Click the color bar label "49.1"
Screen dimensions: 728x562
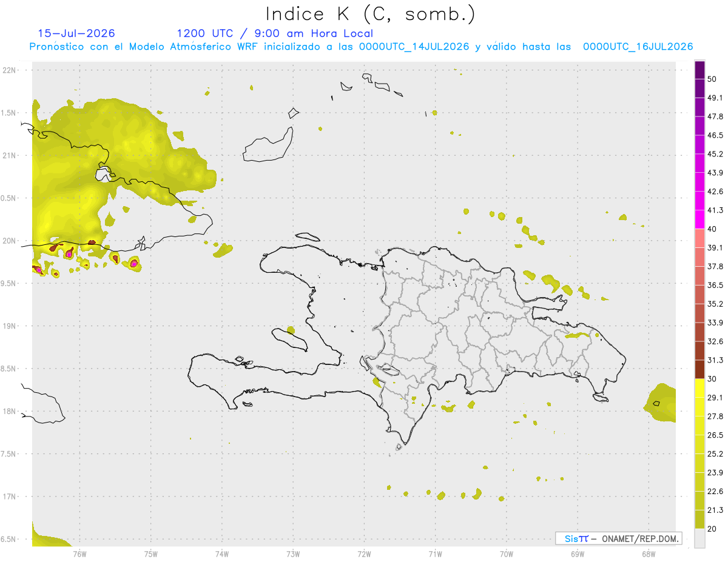(716, 98)
